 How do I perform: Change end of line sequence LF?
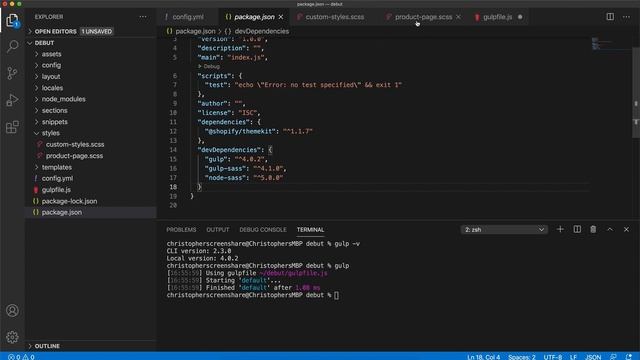click(x=573, y=357)
